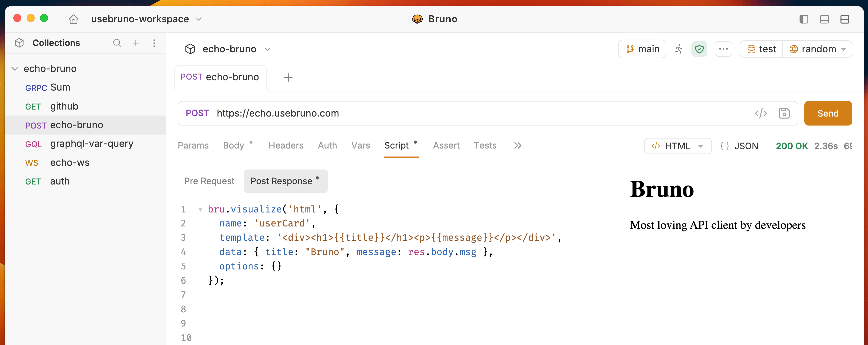Image resolution: width=868 pixels, height=345 pixels.
Task: Open the echo-bruno collection dropdown in header
Action: click(x=228, y=49)
